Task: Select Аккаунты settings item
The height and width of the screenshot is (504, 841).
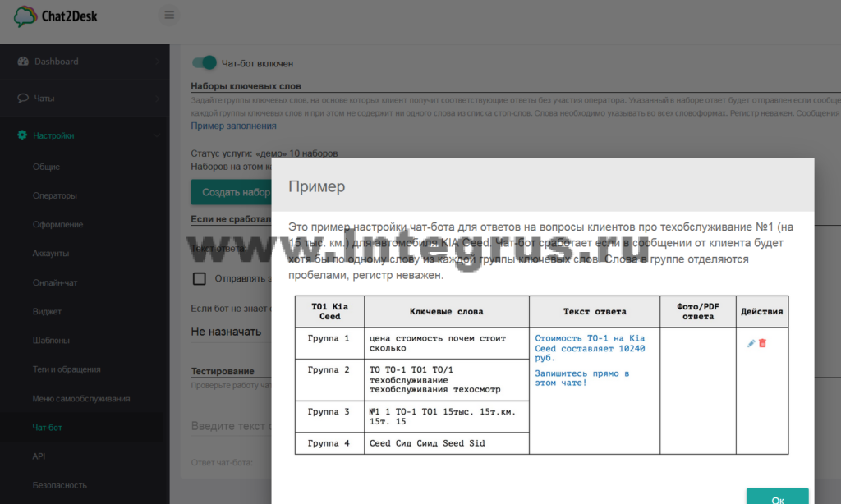Action: (50, 254)
